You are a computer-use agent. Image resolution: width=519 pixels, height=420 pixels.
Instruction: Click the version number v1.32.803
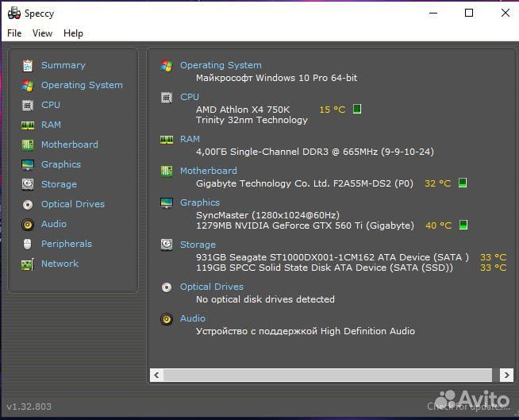[x=29, y=407]
